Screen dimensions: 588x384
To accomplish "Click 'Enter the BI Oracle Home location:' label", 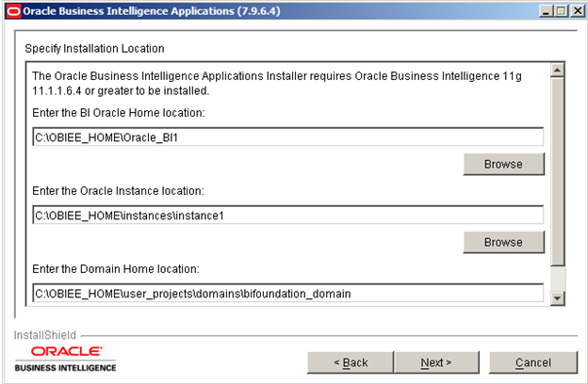I will coord(119,113).
